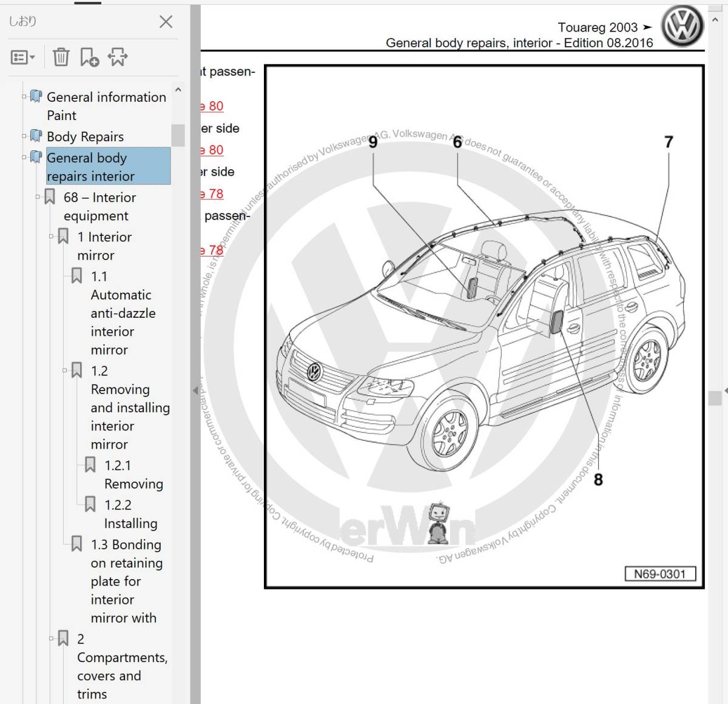This screenshot has height=704, width=728.
Task: Click bookmark icon beside 1.3 Bonding
Action: point(76,544)
